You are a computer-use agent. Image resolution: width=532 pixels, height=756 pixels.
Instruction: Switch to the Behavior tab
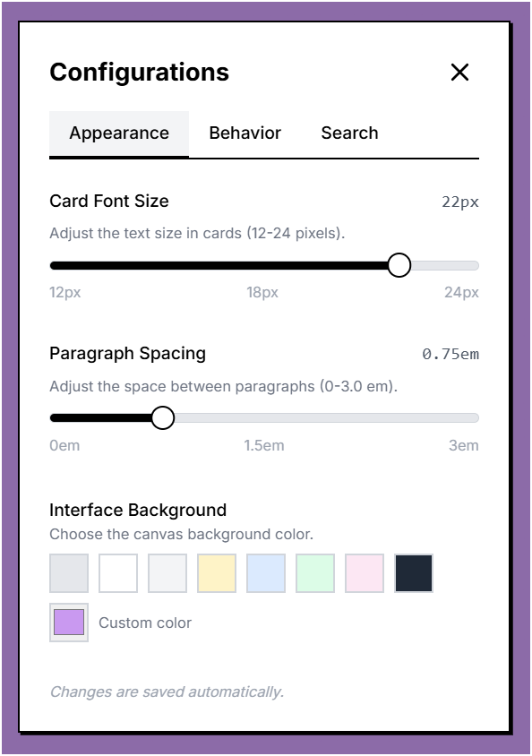tap(245, 133)
